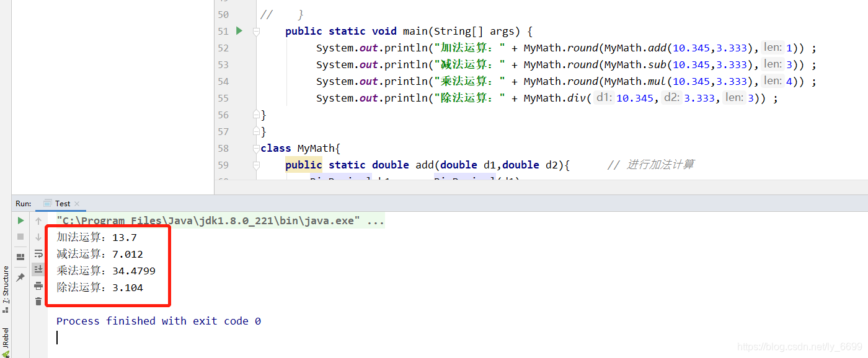This screenshot has width=868, height=358.
Task: Clear console with trash icon
Action: click(x=38, y=301)
